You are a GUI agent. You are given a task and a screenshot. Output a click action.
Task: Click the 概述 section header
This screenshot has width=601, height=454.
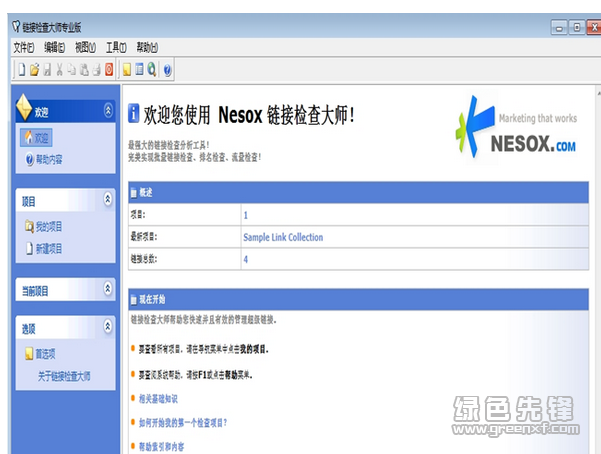tap(358, 192)
